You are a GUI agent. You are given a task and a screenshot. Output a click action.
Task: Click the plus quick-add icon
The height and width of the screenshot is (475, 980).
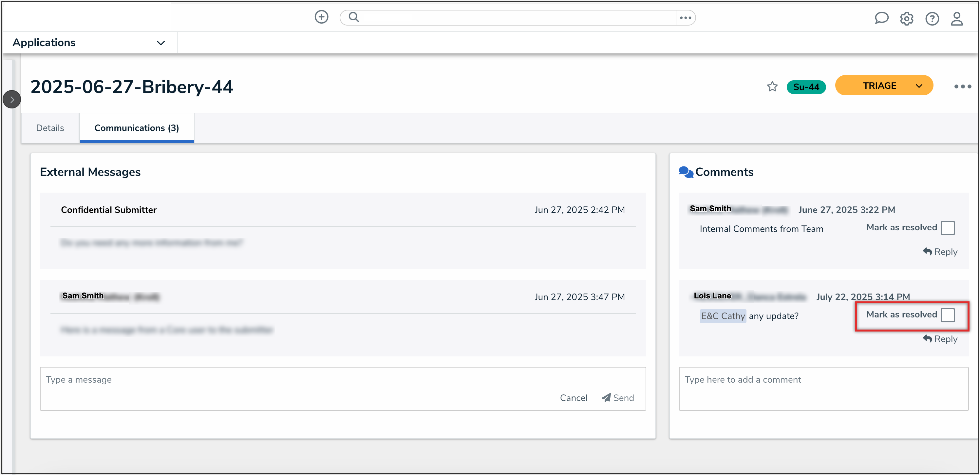pos(321,17)
